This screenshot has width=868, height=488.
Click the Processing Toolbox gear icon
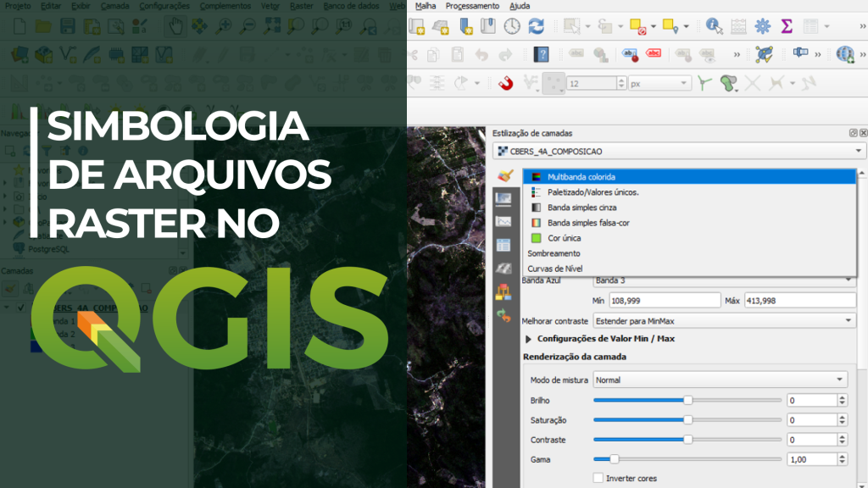[763, 26]
